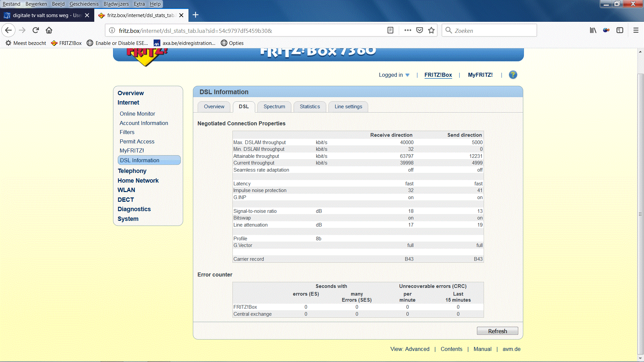Show sidebars icon in the toolbar

point(620,31)
